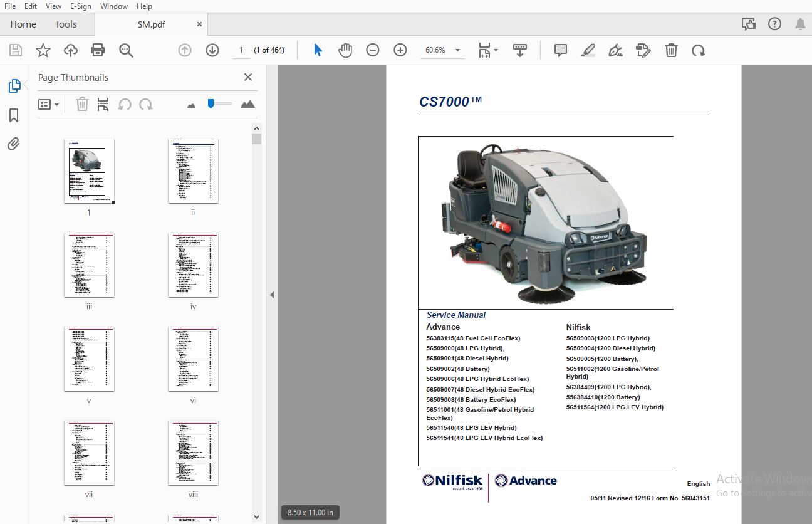Click the thumbnail panel page-break icon
The height and width of the screenshot is (524, 812).
(103, 105)
